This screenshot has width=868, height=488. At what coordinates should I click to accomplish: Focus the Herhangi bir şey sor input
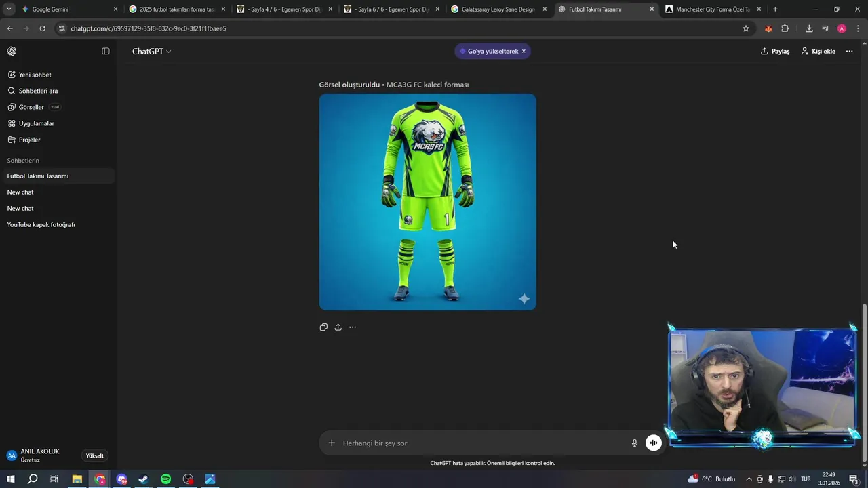coord(483,443)
